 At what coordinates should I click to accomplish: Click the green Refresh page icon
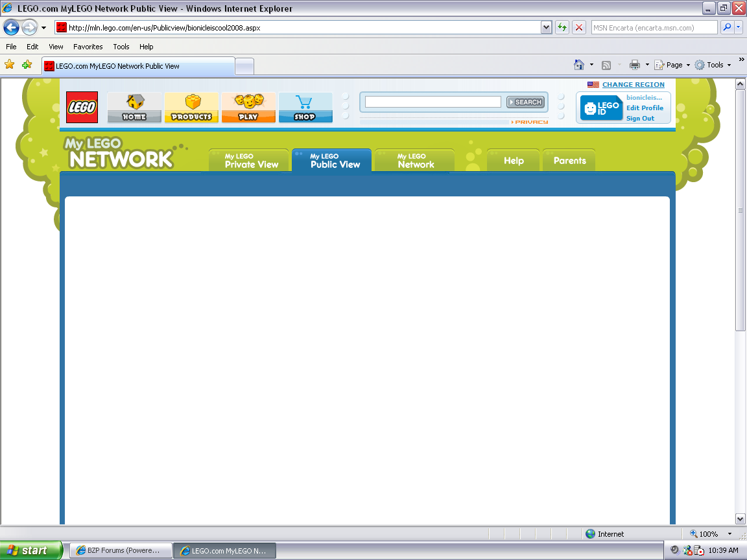point(562,28)
